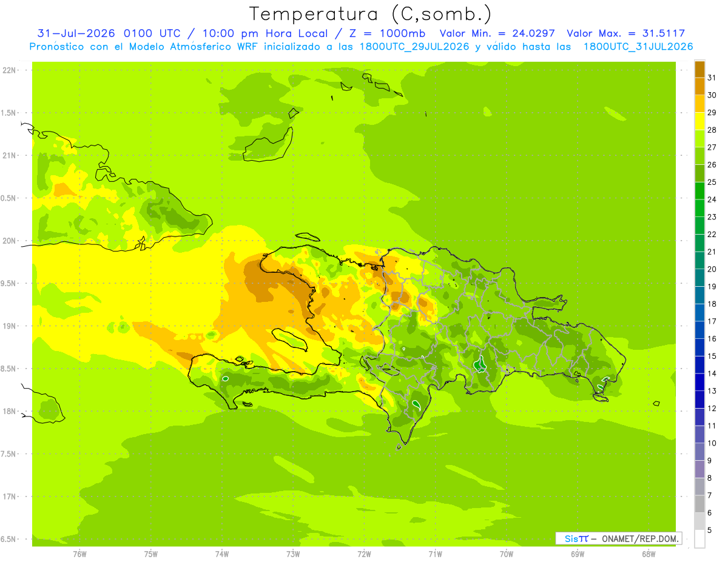Viewport: 728px width, 562px height.
Task: Click the "Temperatura (C,somb.)" chart title
Action: (370, 14)
